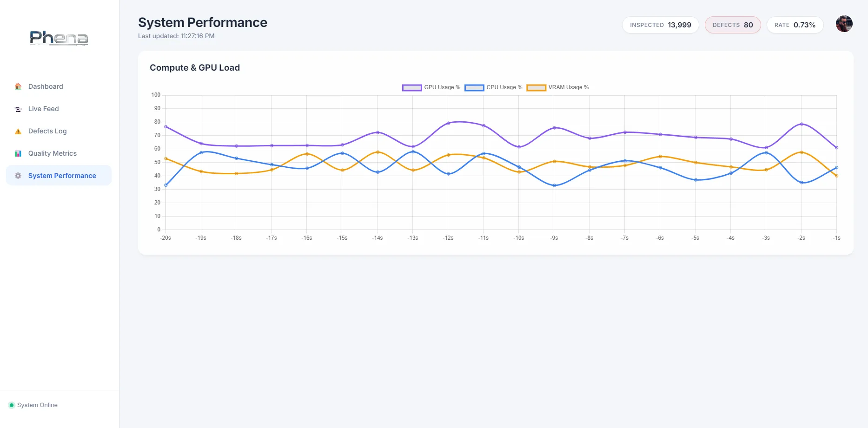Image resolution: width=868 pixels, height=428 pixels.
Task: Select the GPU peak data point at -12s
Action: pos(448,123)
